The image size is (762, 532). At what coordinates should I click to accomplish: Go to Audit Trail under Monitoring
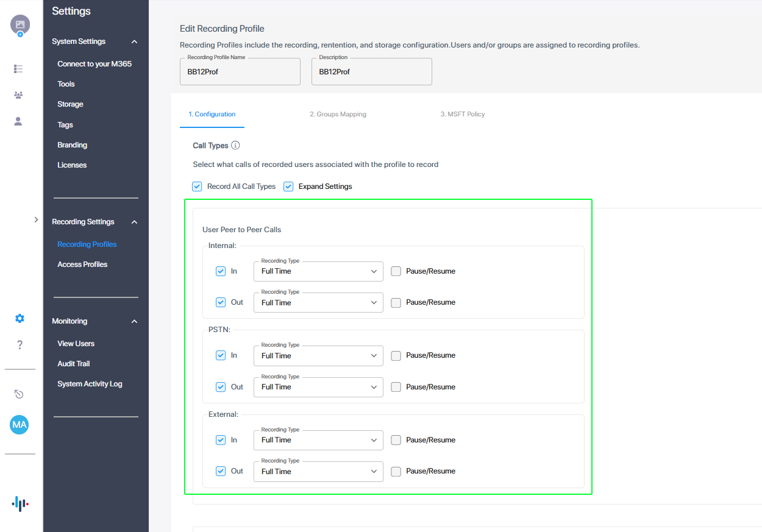[74, 364]
